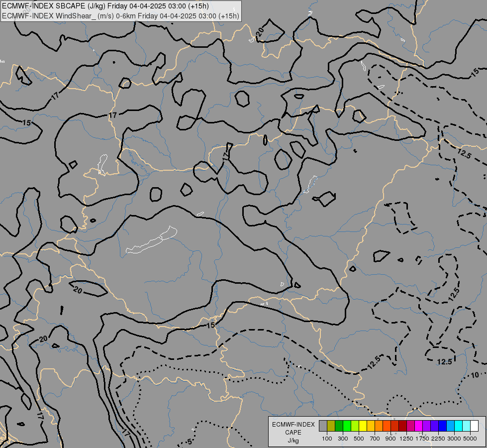
Task: Select the white swatch in CAPE legend
Action: (x=474, y=426)
